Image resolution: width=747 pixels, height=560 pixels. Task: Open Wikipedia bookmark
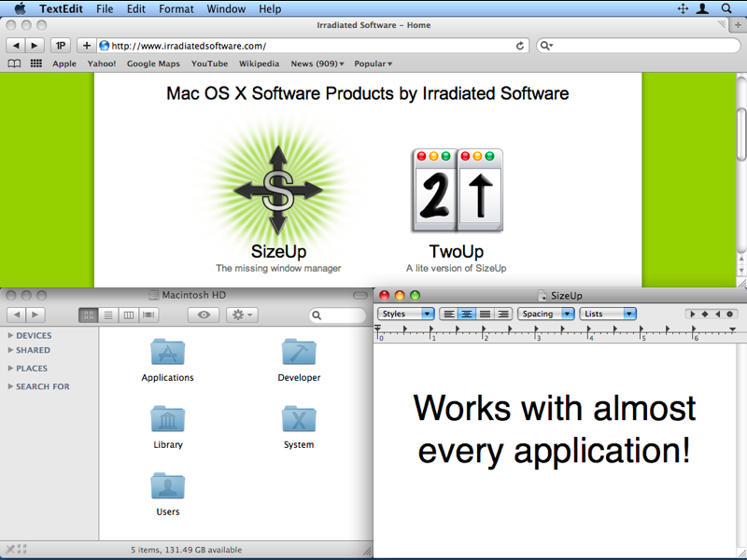click(260, 63)
